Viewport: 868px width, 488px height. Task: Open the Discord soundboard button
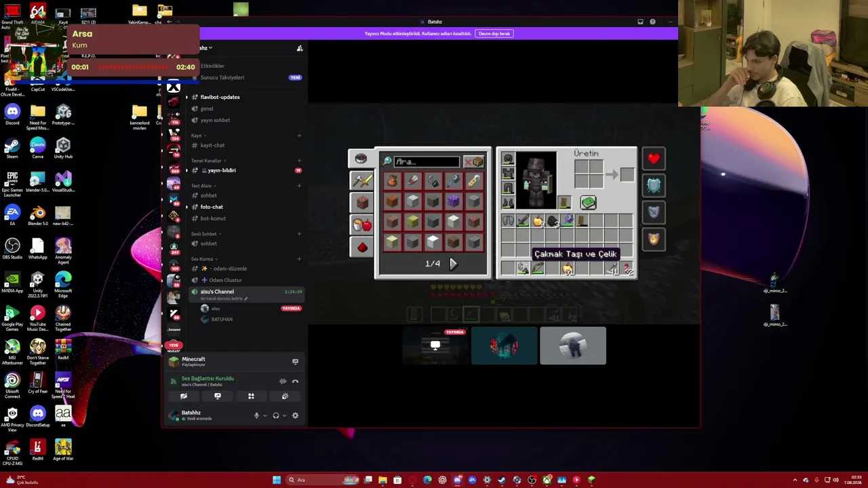coord(285,396)
